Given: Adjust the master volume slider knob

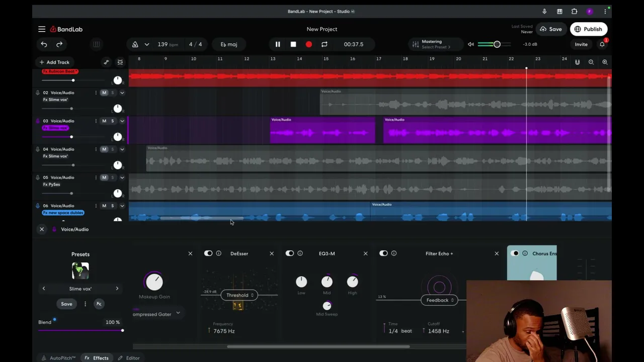Looking at the screenshot, I should coord(497,44).
